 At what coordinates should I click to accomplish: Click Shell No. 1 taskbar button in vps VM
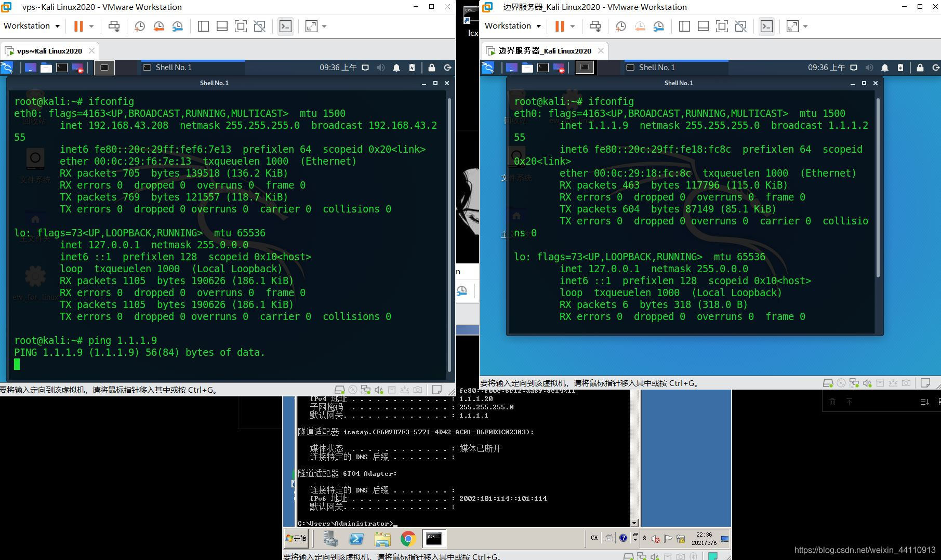[193, 68]
